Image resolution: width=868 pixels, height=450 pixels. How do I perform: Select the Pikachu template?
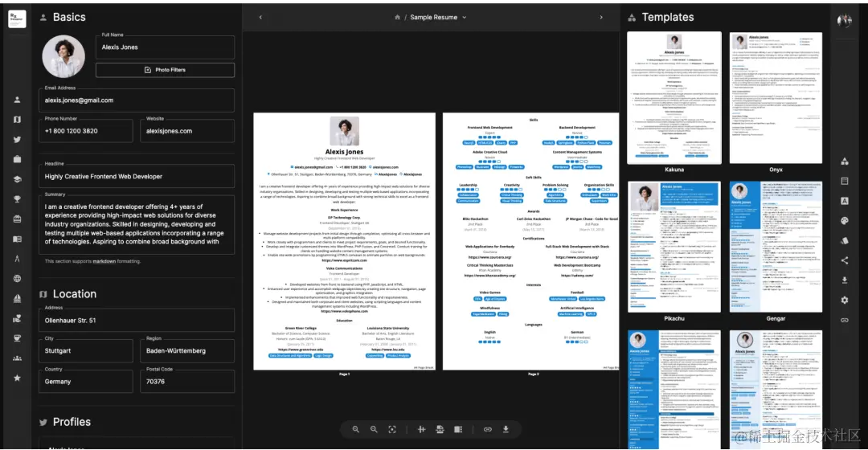[x=674, y=247]
